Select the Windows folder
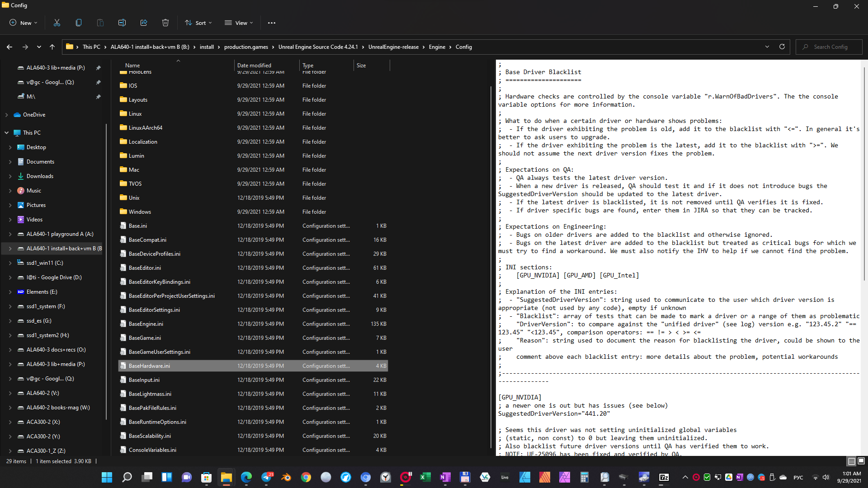This screenshot has width=868, height=488. pyautogui.click(x=140, y=212)
